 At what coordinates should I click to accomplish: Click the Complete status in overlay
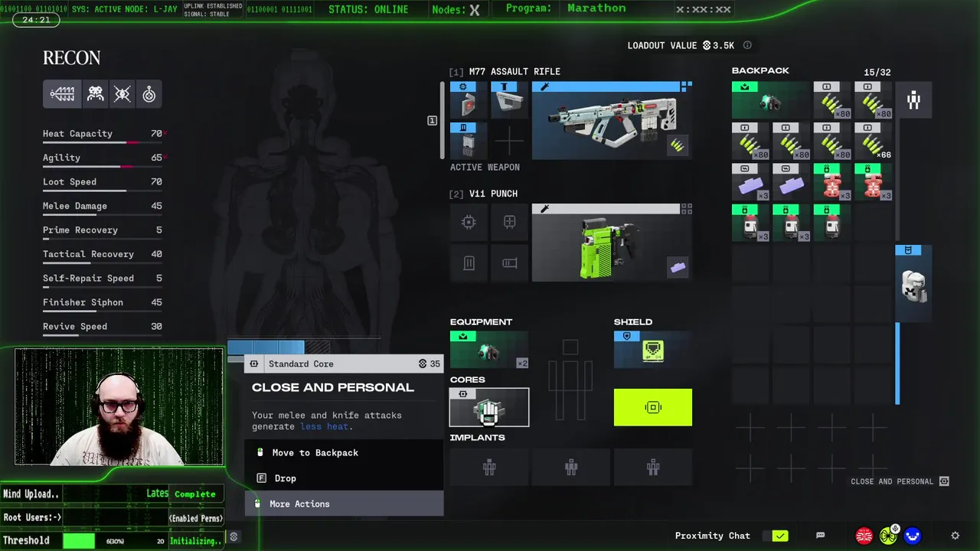click(x=195, y=494)
